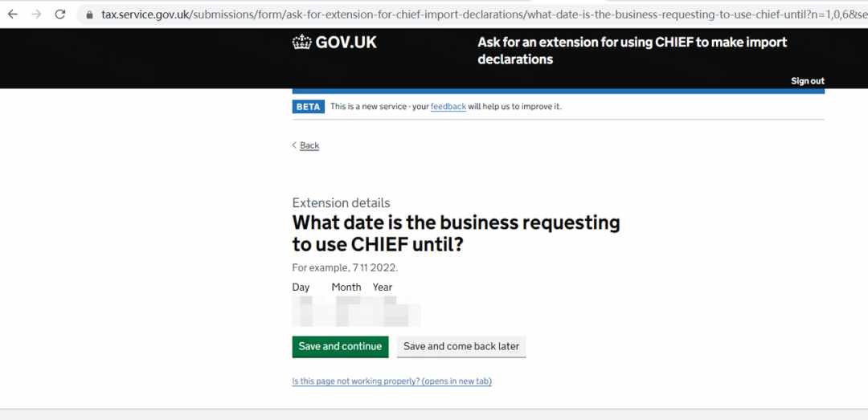
Task: Click the blue BETA phase tag
Action: click(x=309, y=107)
